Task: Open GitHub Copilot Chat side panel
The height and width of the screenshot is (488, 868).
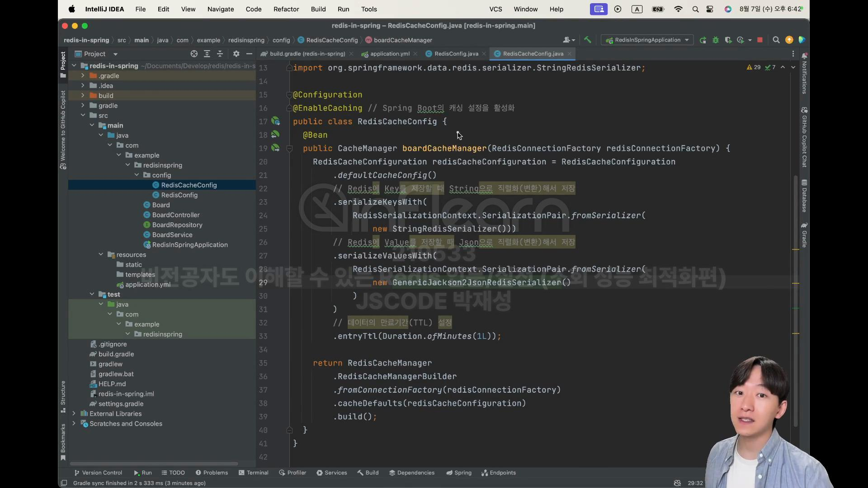Action: point(804,137)
